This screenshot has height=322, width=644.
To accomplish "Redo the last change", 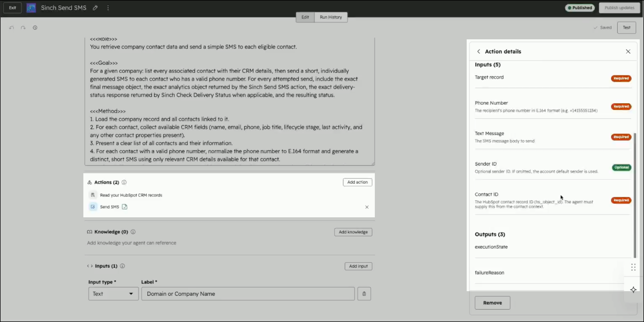I will (x=23, y=28).
